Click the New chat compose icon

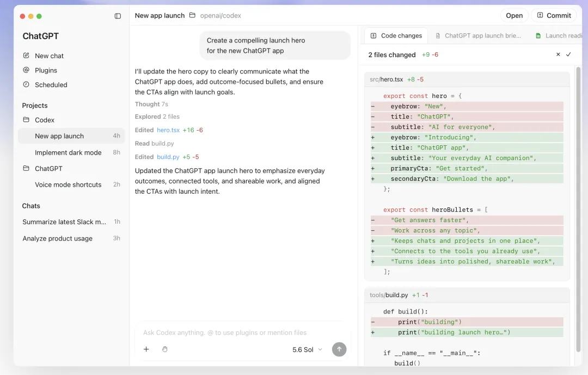[26, 56]
